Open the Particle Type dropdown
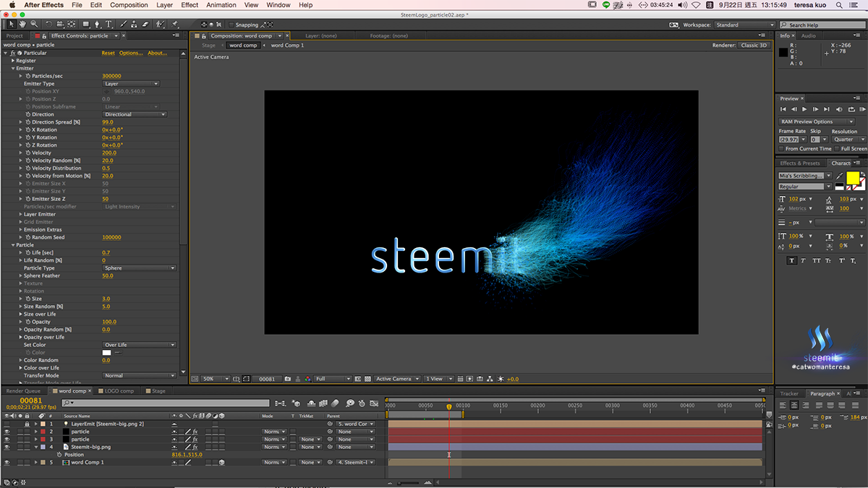 [x=139, y=268]
